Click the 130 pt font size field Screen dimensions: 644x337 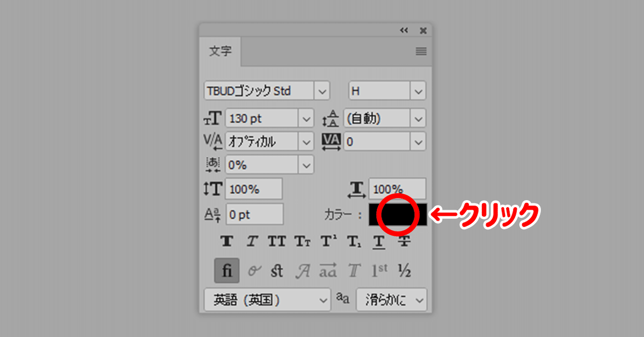pyautogui.click(x=262, y=118)
